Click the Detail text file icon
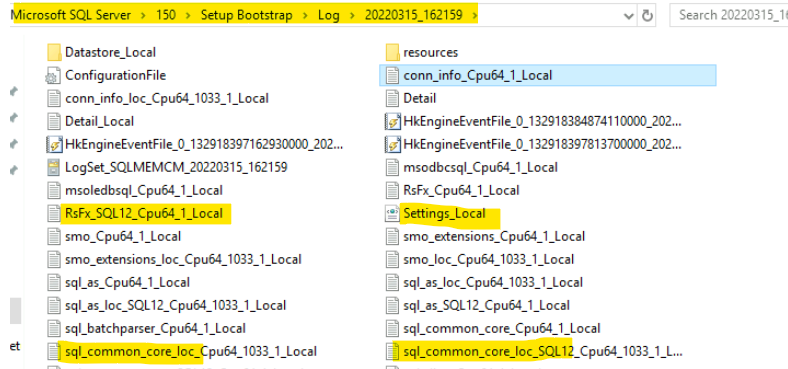 tap(392, 98)
